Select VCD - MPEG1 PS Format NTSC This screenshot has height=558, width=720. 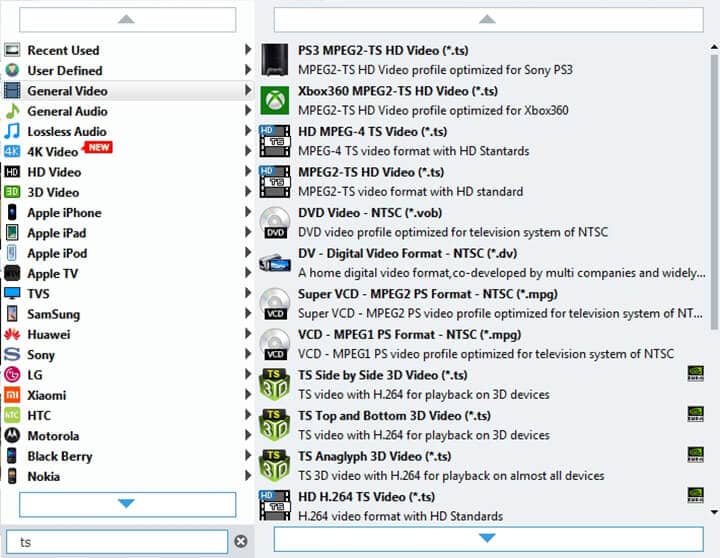[x=481, y=344]
